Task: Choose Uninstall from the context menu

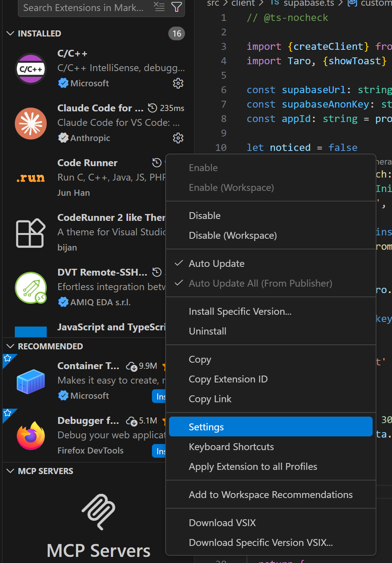Action: tap(270, 331)
